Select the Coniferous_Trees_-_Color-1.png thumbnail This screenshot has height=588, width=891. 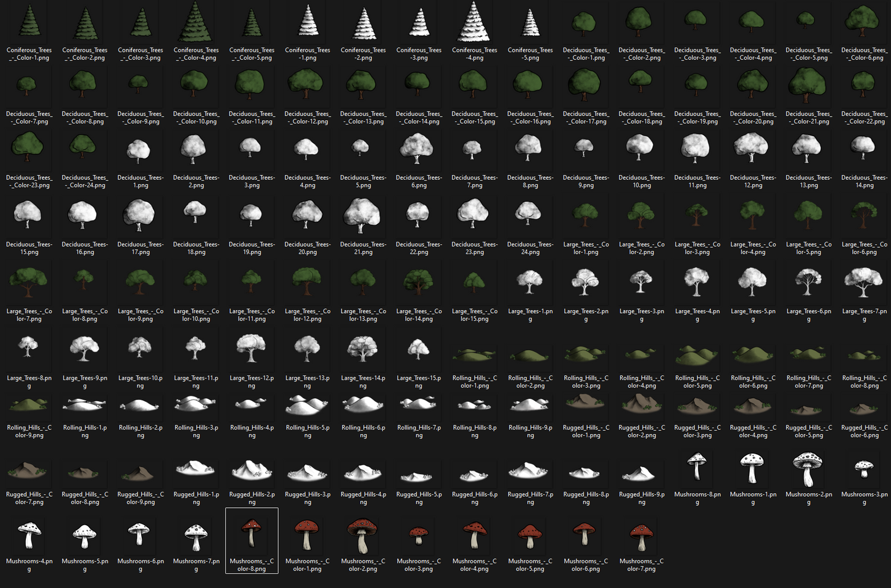pos(28,25)
